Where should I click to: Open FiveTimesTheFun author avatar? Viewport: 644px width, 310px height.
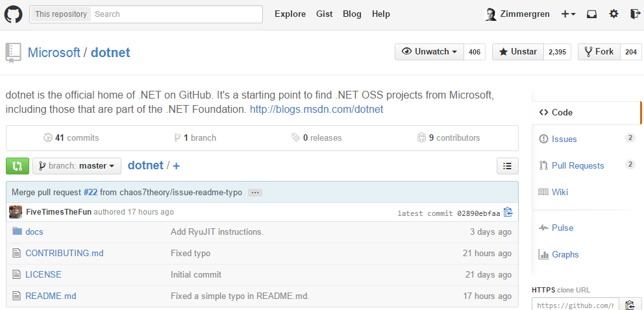(x=16, y=212)
